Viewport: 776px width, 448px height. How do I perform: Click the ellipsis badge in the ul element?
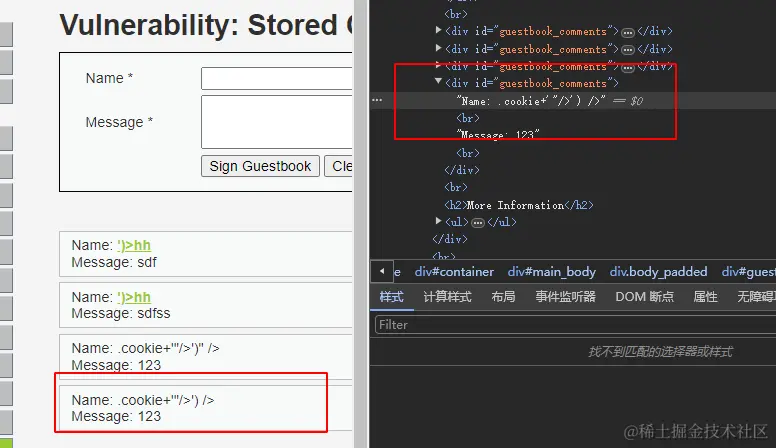pyautogui.click(x=478, y=223)
